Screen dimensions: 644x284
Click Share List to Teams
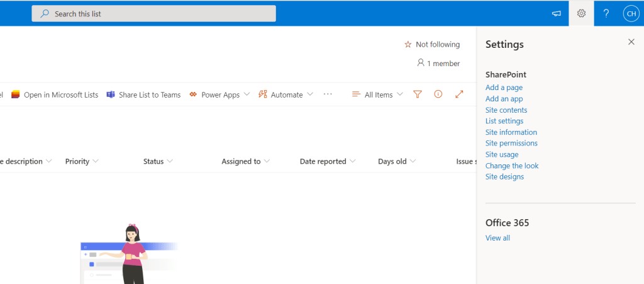(143, 94)
